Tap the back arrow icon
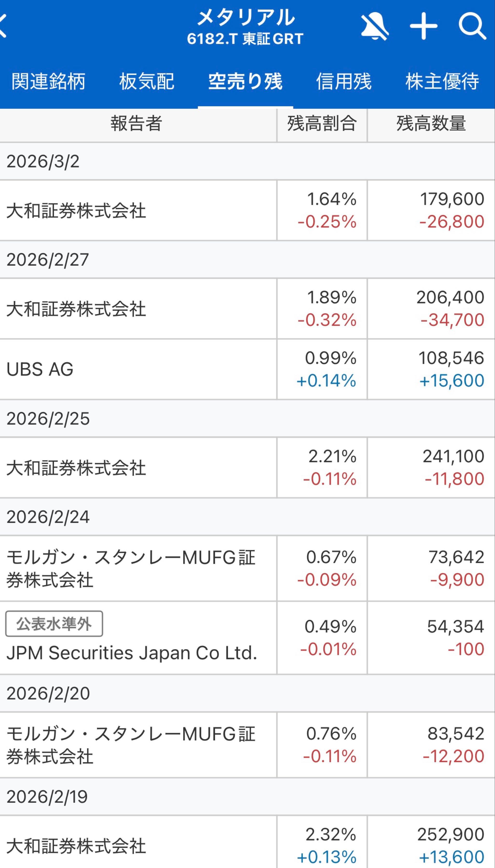 point(3,26)
